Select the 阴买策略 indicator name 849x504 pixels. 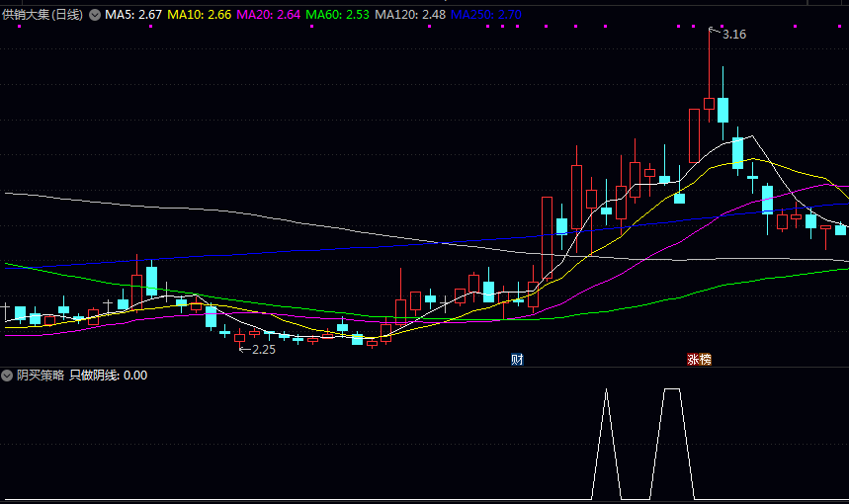point(41,376)
